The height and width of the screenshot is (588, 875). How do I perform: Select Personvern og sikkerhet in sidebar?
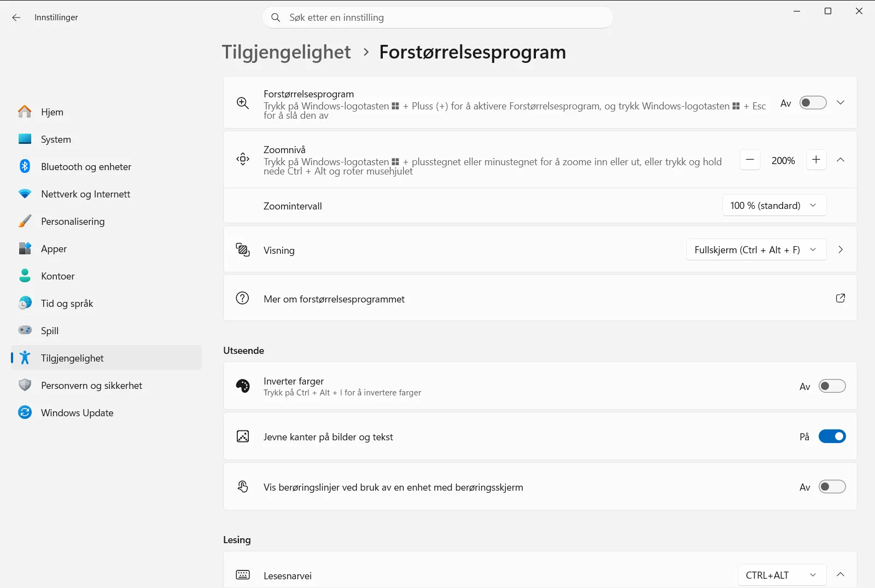pos(106,385)
